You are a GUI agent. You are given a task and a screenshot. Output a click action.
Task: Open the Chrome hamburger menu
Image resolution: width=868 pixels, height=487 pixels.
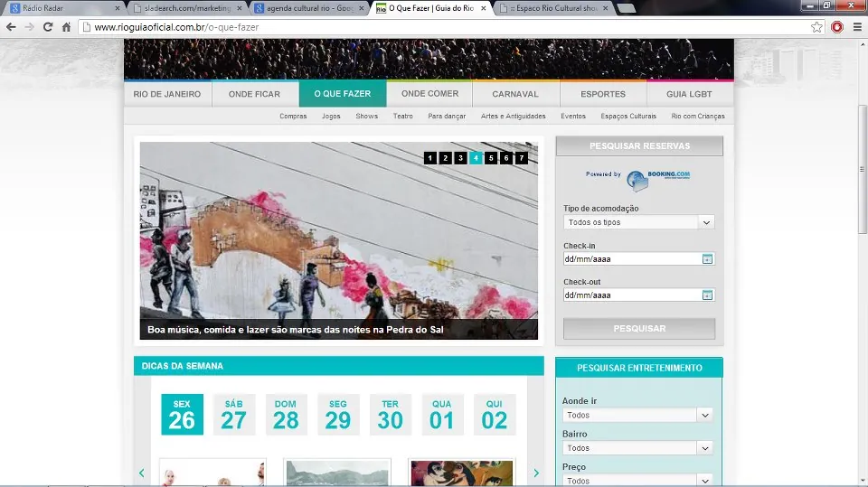tap(857, 27)
